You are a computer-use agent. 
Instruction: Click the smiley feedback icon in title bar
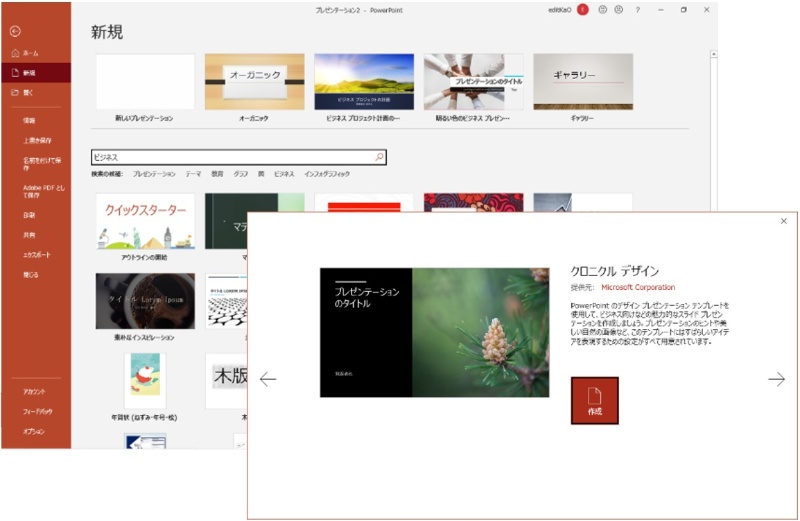coord(603,10)
